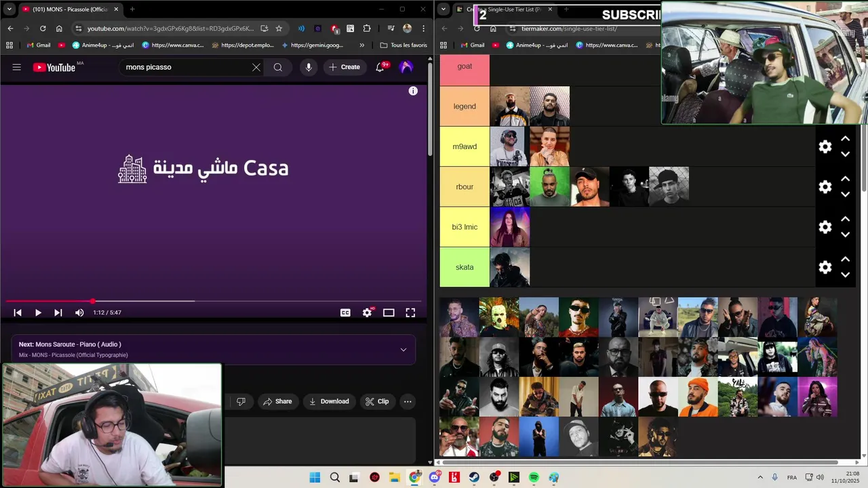Open the Chrome extensions puzzle icon
This screenshot has height=488, width=868.
tap(367, 28)
